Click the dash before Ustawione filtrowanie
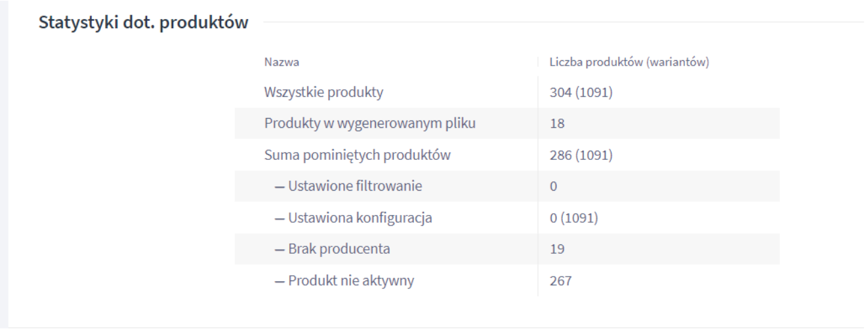Viewport: 868px width, 329px height. click(278, 186)
